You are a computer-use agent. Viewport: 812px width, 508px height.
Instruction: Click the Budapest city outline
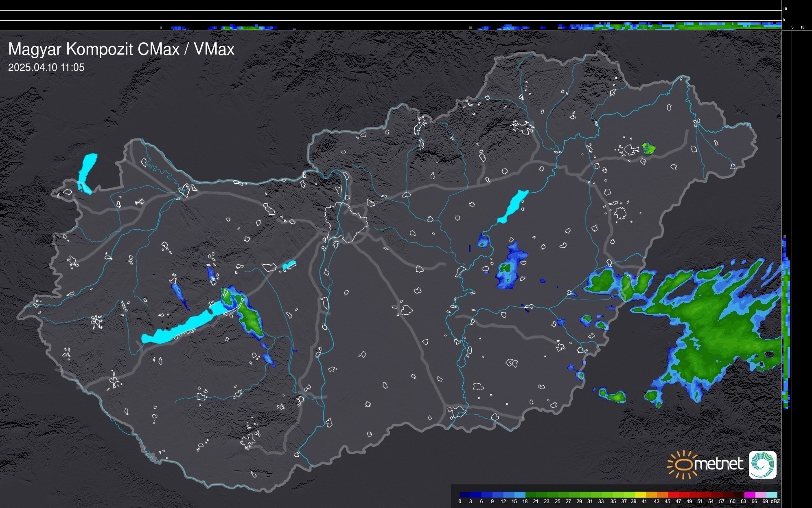tap(346, 222)
